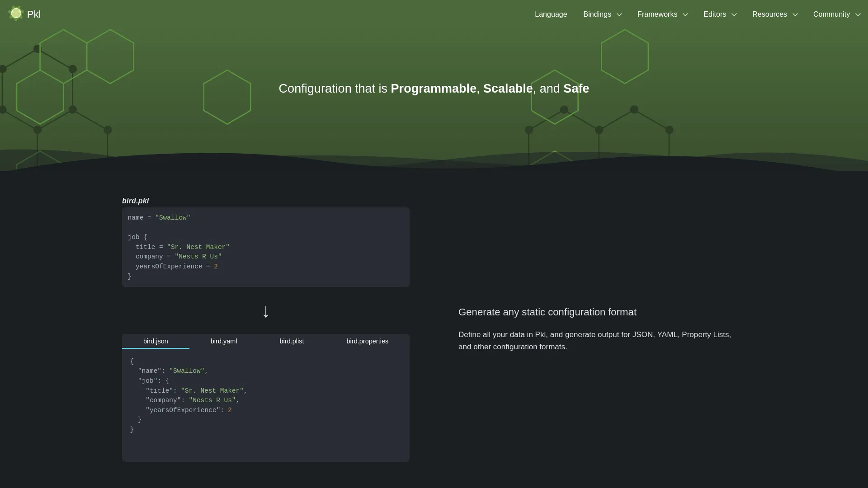Click the Generate any static configuration format heading
This screenshot has height=488, width=868.
pos(547,312)
